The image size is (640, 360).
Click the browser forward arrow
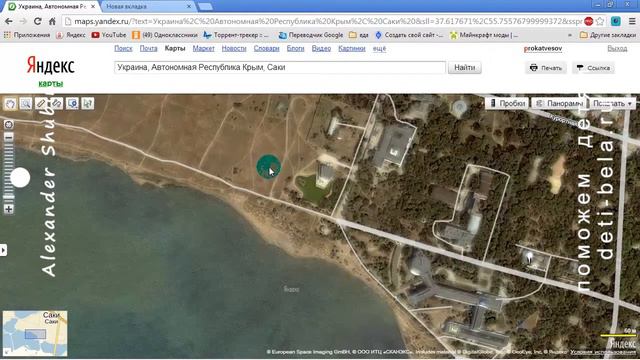click(x=23, y=21)
